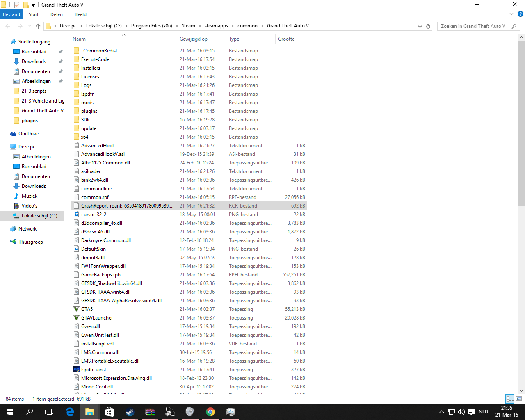This screenshot has height=420, width=525.
Task: Refresh the current folder view
Action: pyautogui.click(x=428, y=26)
